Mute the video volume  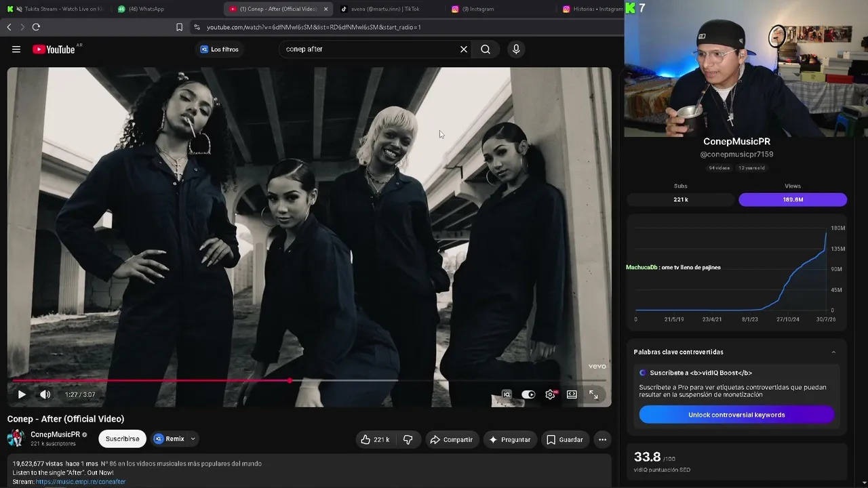tap(45, 394)
